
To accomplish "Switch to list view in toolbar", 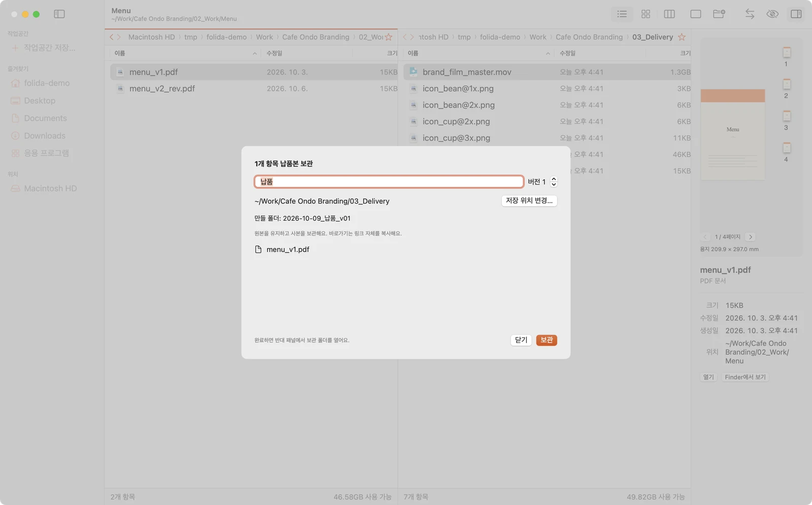I will click(x=622, y=14).
